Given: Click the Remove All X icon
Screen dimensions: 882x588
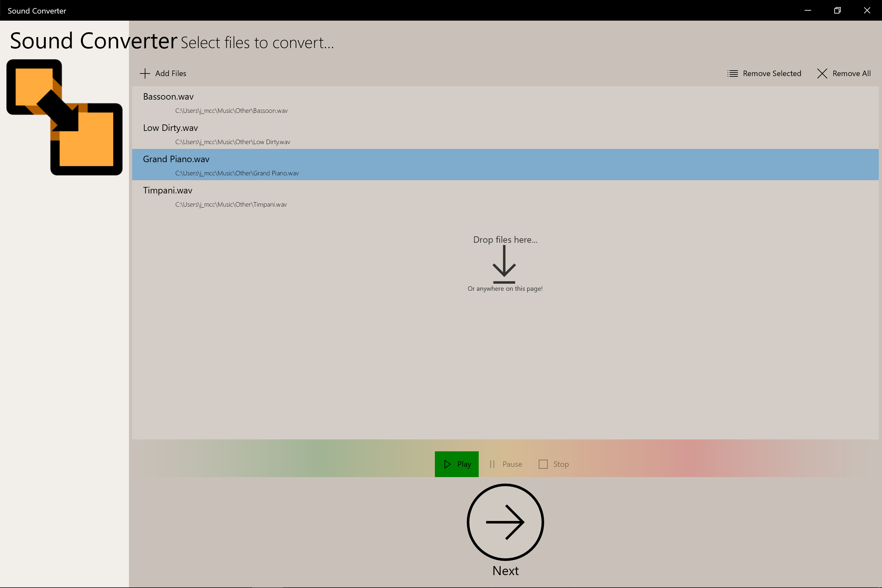Looking at the screenshot, I should tap(822, 73).
